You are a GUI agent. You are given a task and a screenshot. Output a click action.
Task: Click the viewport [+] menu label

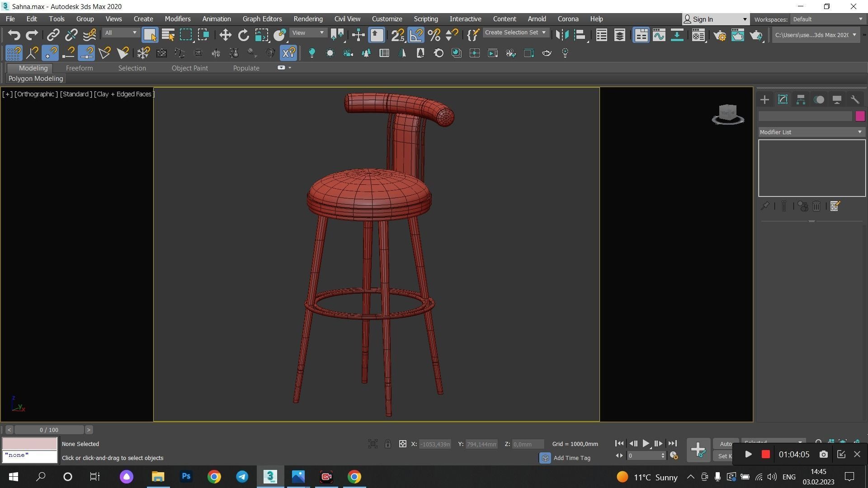7,94
